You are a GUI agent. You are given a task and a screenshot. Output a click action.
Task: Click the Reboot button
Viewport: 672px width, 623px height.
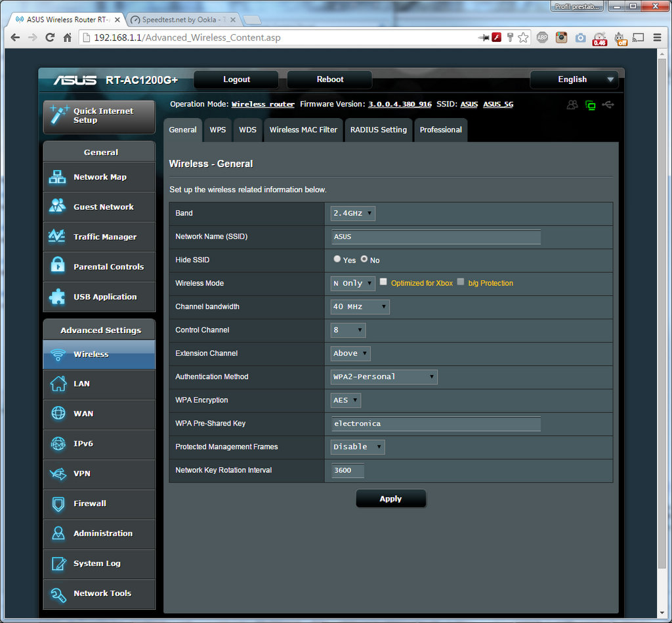pos(330,79)
